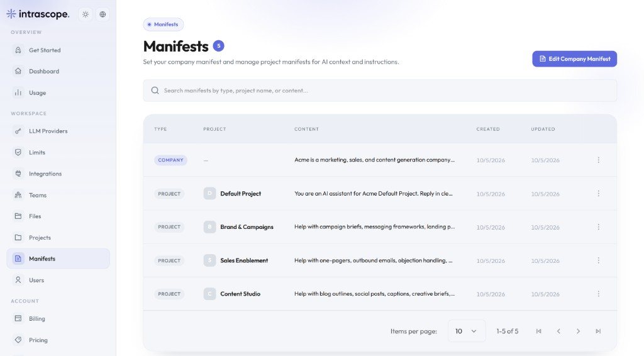Open actions menu for Content Studio row
Viewport: 644px width, 356px height.
(x=599, y=294)
